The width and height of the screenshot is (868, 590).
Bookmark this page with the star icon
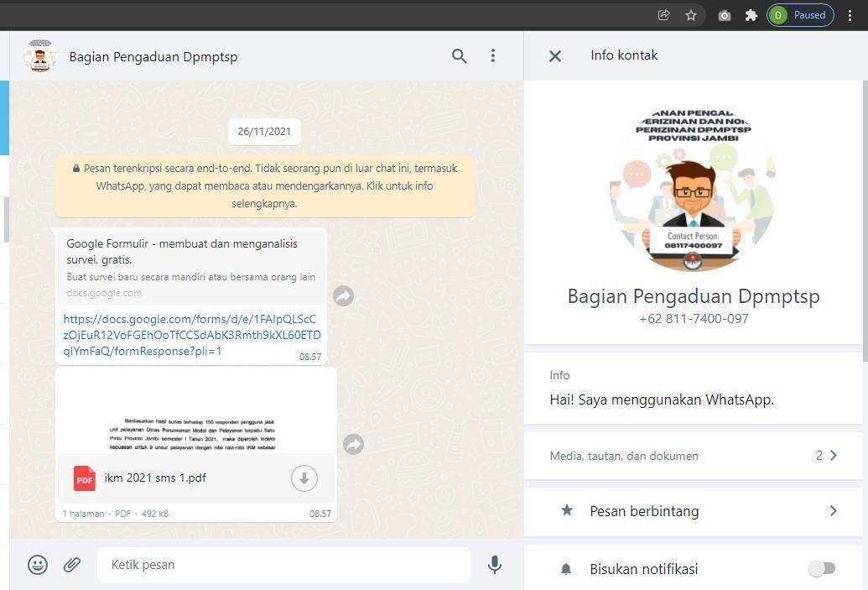coord(691,15)
